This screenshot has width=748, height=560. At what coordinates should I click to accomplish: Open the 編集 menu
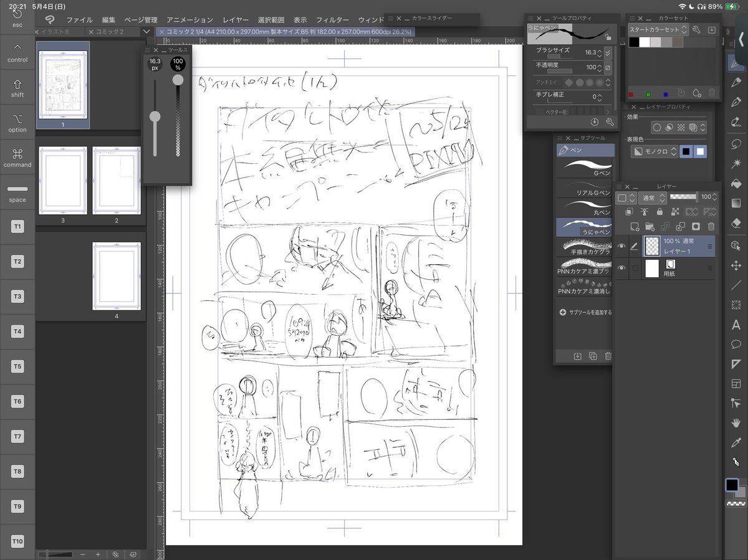[108, 20]
